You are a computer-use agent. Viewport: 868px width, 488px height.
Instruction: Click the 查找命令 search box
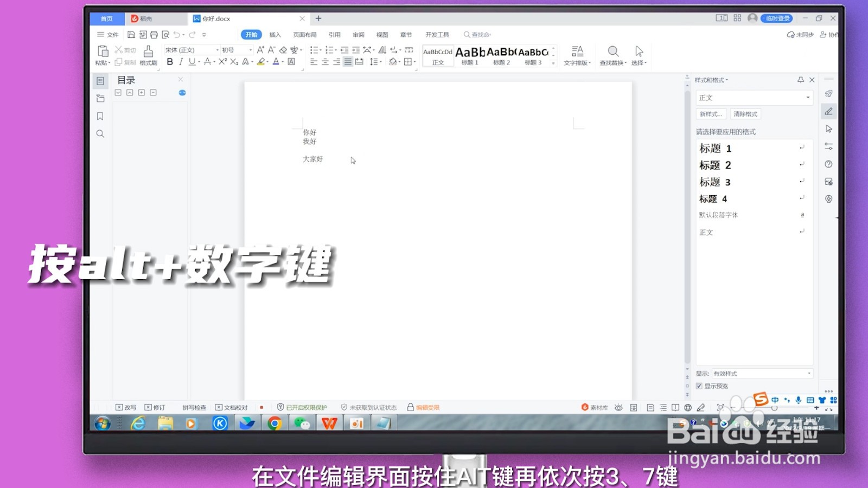tap(477, 35)
